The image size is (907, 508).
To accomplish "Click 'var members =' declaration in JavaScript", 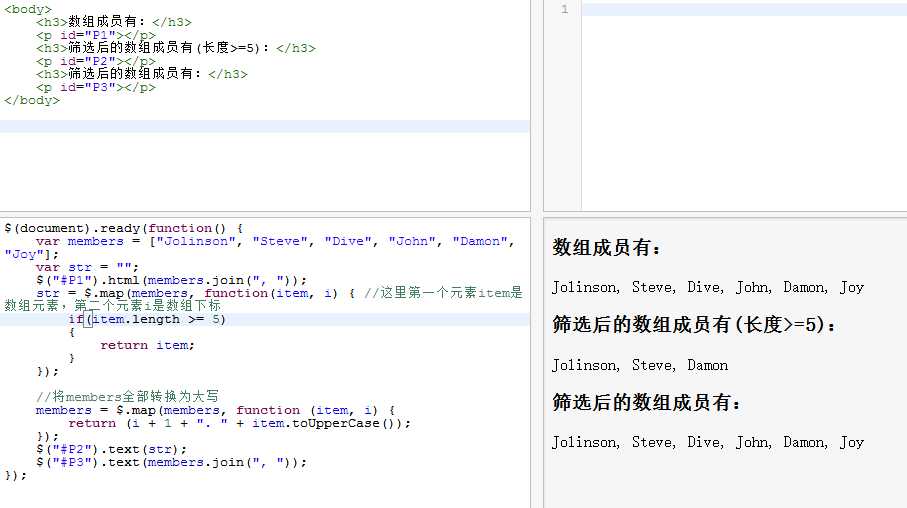I will (87, 241).
